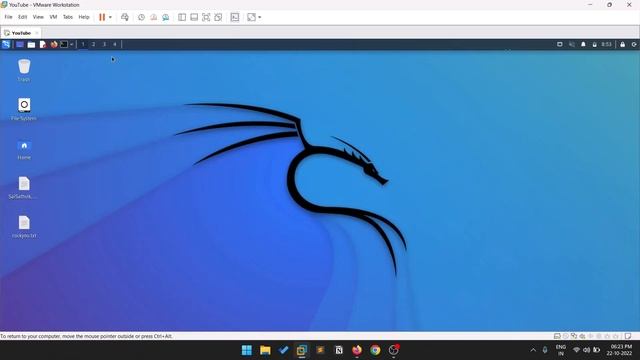
Task: Switch to Kali workspace 1
Action: click(x=83, y=44)
